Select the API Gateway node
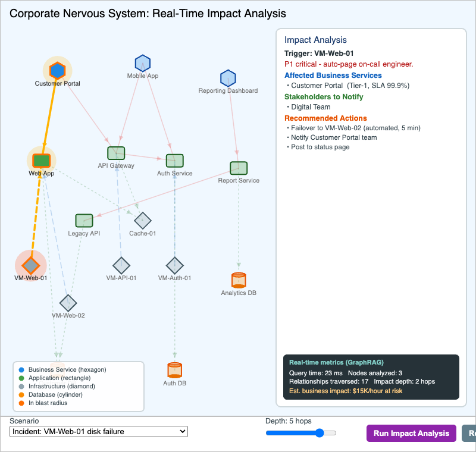476x452 pixels. (x=116, y=153)
